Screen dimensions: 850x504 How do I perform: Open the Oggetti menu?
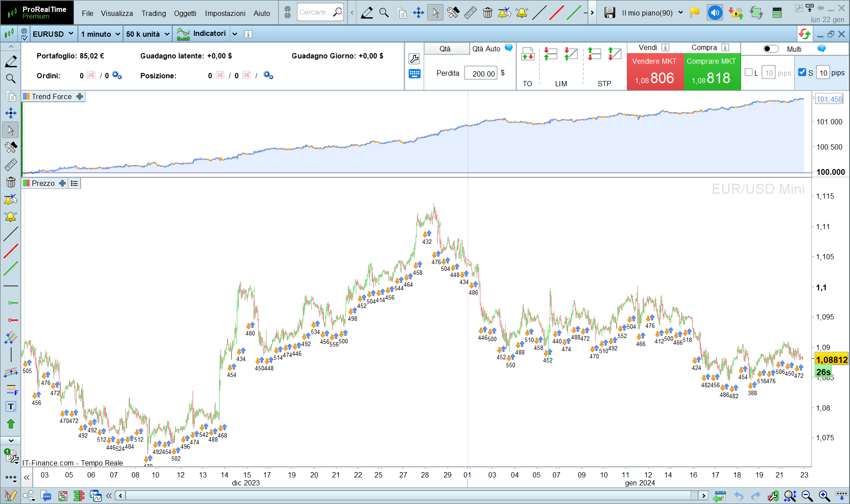(185, 13)
